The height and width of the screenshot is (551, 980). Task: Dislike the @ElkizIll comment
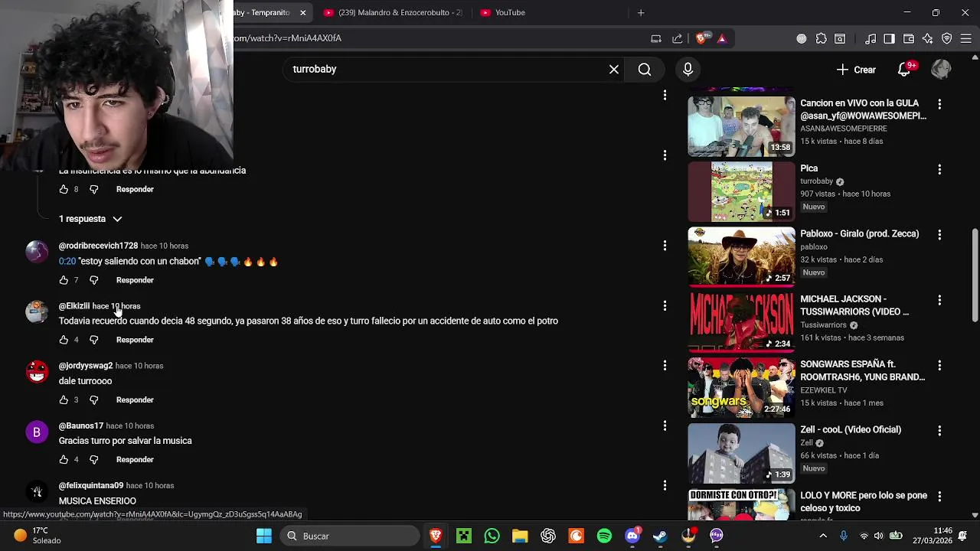click(x=94, y=340)
